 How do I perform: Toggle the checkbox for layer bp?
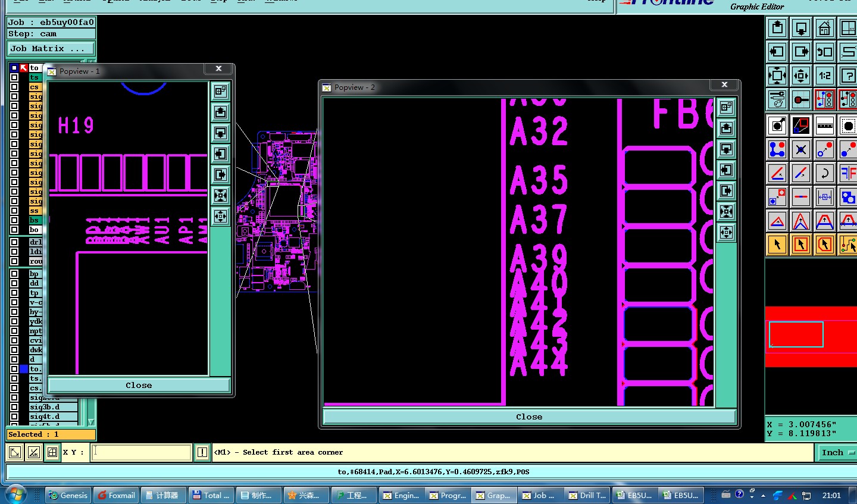pos(14,274)
